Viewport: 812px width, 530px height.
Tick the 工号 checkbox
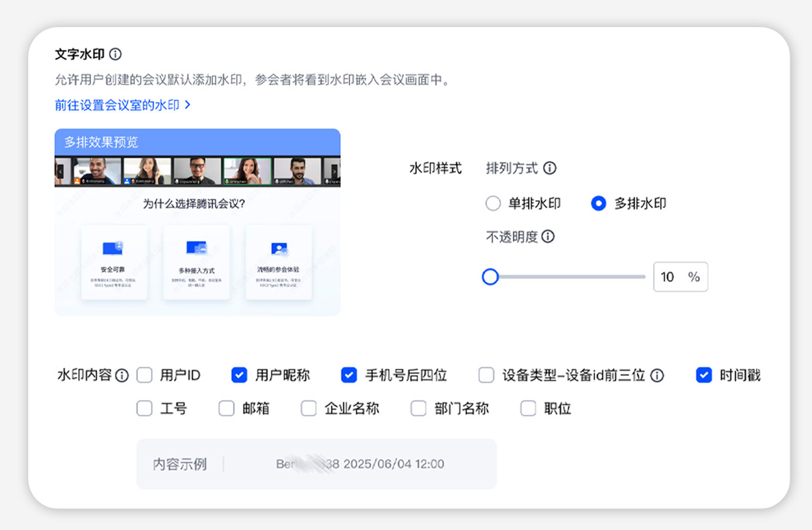coord(144,408)
